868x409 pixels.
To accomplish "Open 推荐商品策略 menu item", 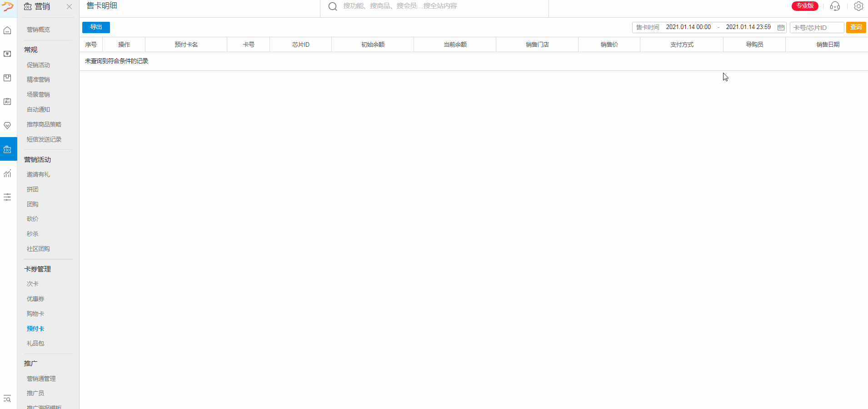I will pos(44,124).
